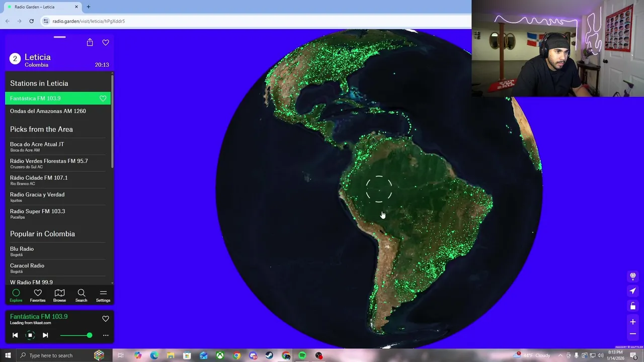644x362 pixels.
Task: Play Radio Super FM 103.3 Pucallpa
Action: tap(58, 214)
